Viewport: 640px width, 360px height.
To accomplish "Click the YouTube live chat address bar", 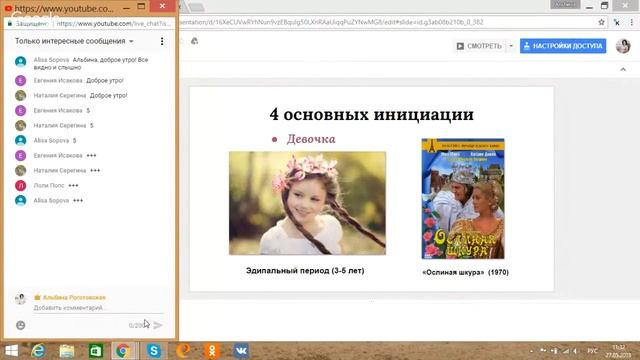I will click(113, 24).
